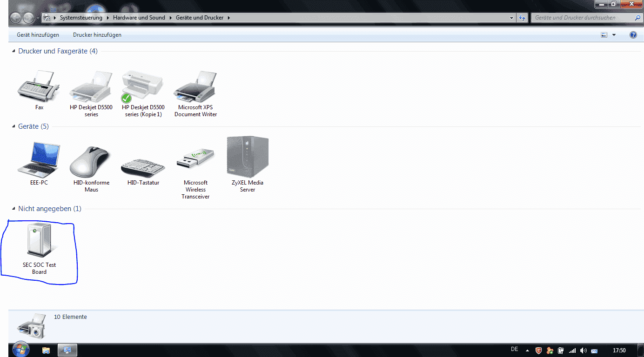
Task: Click the Back navigation arrow
Action: (x=16, y=18)
